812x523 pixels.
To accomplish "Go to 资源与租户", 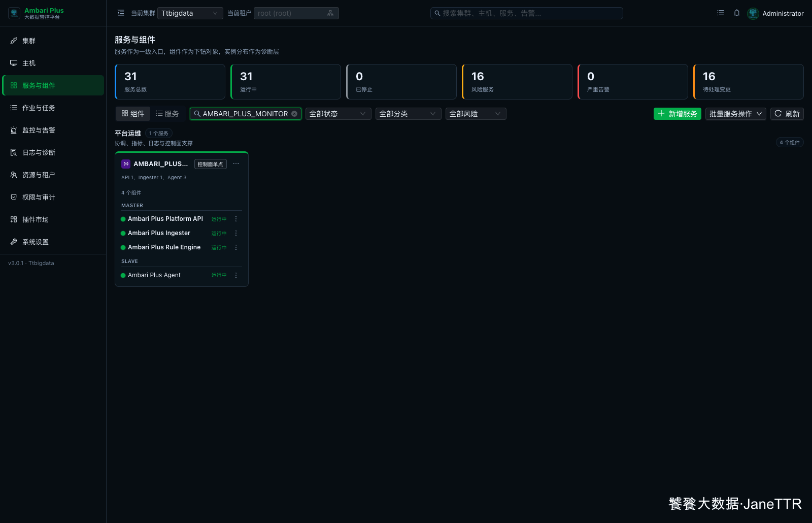I will tap(53, 175).
